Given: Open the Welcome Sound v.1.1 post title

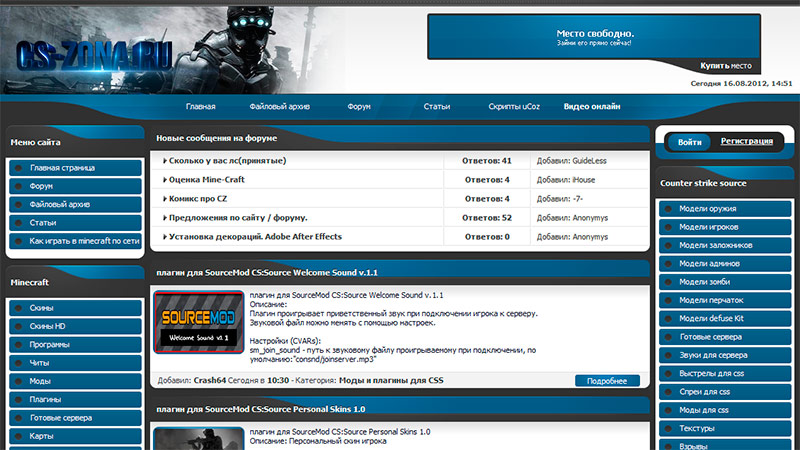Looking at the screenshot, I should click(x=267, y=272).
